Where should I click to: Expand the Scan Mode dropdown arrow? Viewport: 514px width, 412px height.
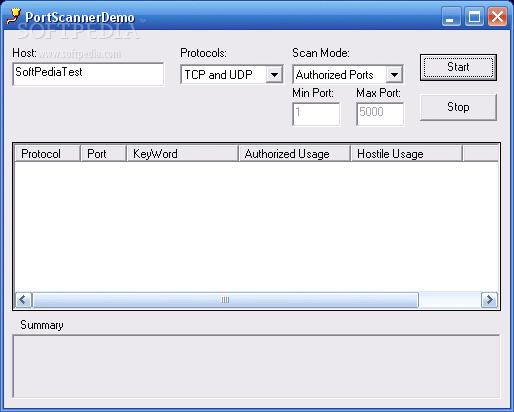pyautogui.click(x=394, y=74)
